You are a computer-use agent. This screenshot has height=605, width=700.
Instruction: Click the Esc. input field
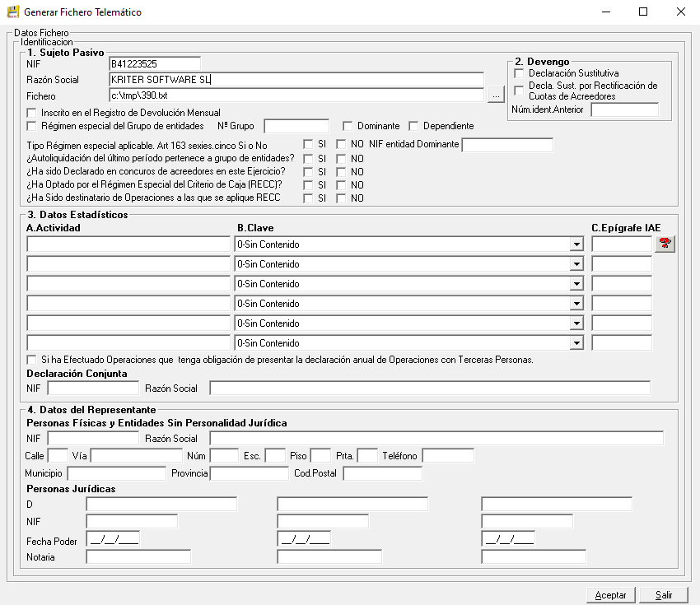click(x=275, y=455)
